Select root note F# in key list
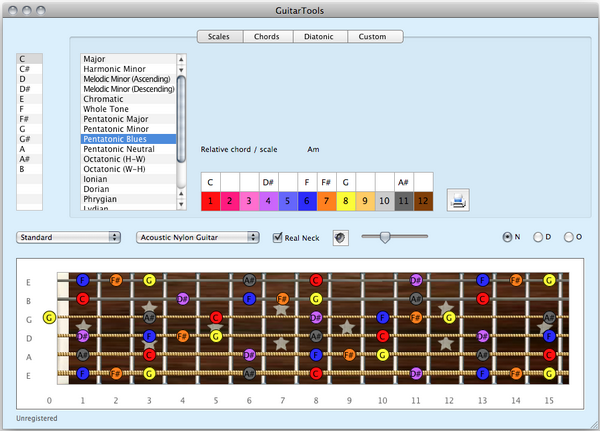 click(x=29, y=119)
